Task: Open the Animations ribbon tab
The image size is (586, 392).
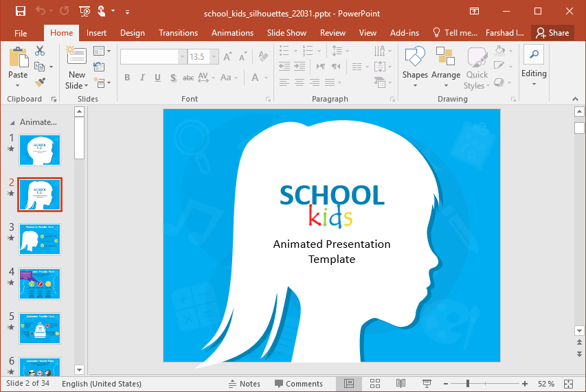Action: 232,33
